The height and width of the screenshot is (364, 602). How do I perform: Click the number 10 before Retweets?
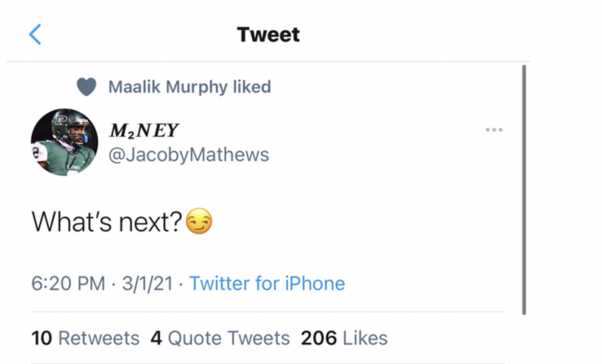click(x=42, y=338)
